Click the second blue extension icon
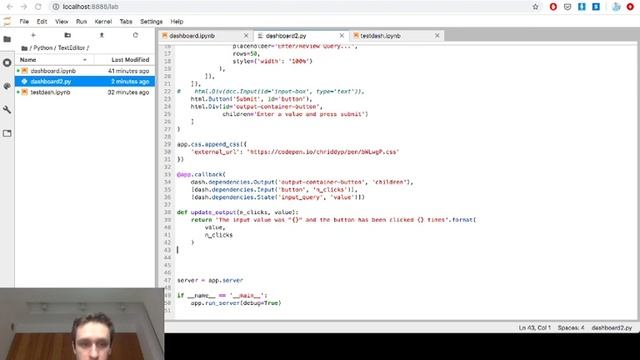This screenshot has height=360, width=640. pos(596,7)
